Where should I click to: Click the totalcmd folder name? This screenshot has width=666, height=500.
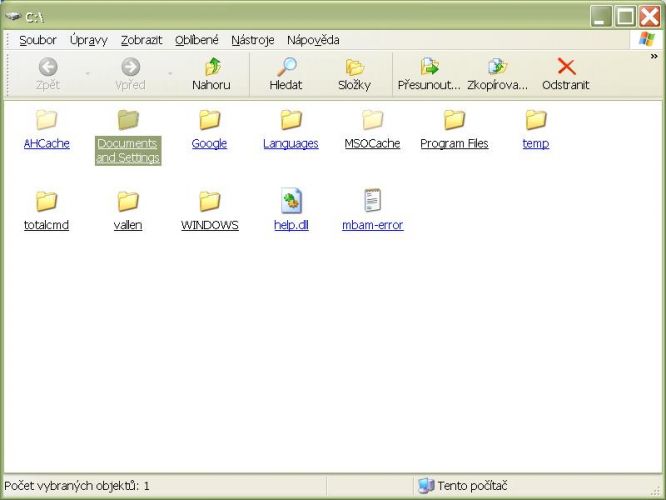(x=46, y=225)
